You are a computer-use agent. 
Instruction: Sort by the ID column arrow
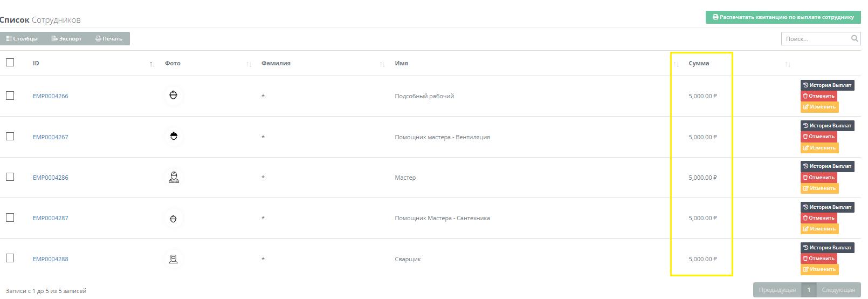[x=152, y=64]
